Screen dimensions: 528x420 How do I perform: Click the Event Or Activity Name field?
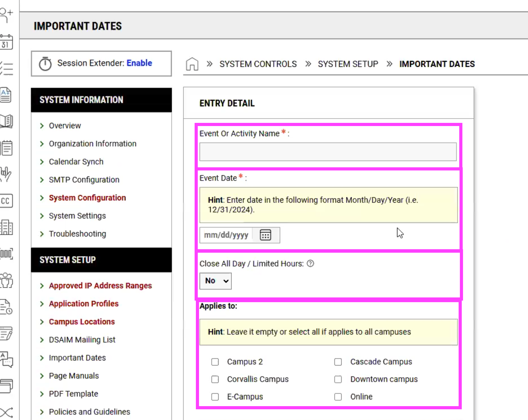(328, 152)
